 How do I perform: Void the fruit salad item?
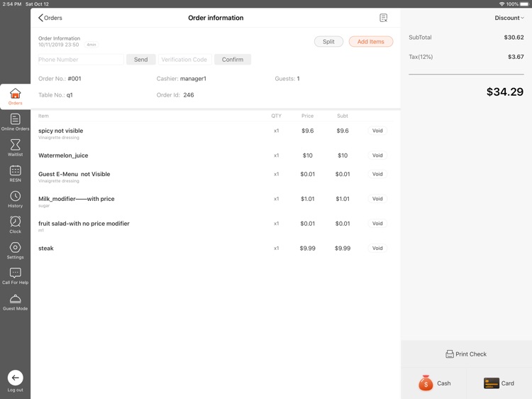(377, 224)
